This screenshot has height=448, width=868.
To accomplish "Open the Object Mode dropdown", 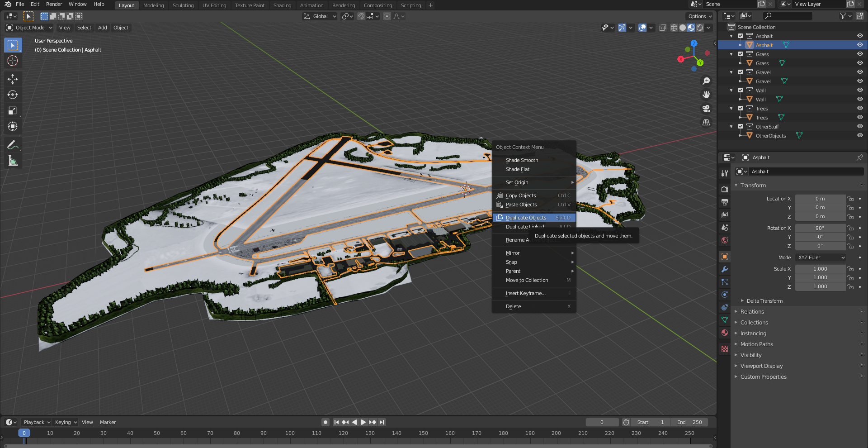I will point(30,28).
